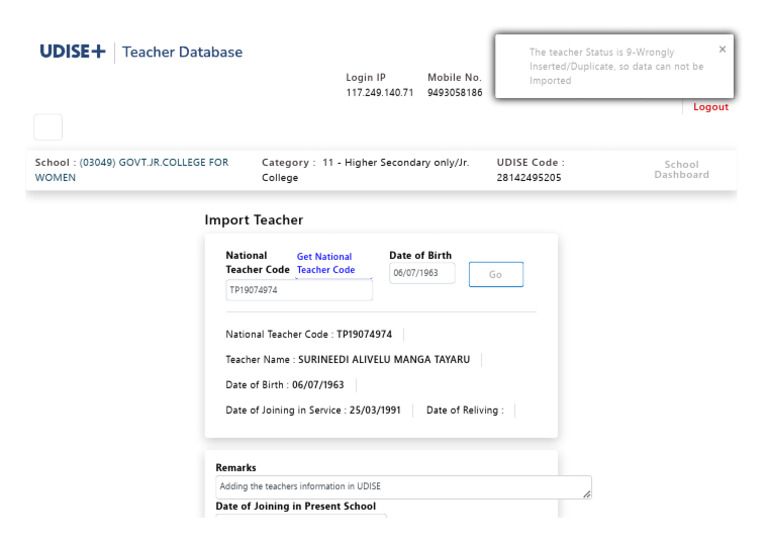The width and height of the screenshot is (768, 543).
Task: Click the Date of Joining in Present School label
Action: tap(296, 506)
